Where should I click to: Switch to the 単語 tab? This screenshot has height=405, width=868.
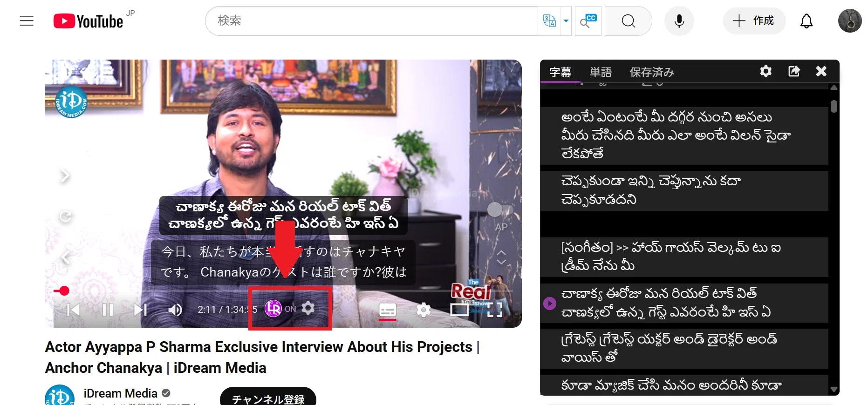pyautogui.click(x=601, y=72)
